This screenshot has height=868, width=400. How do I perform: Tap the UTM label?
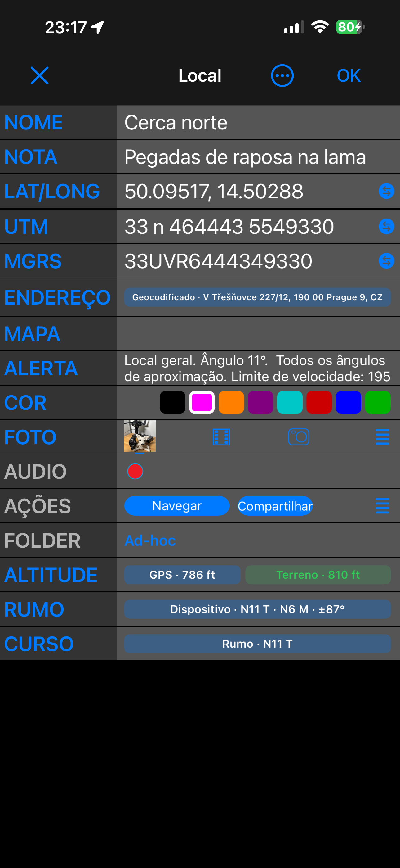[26, 226]
